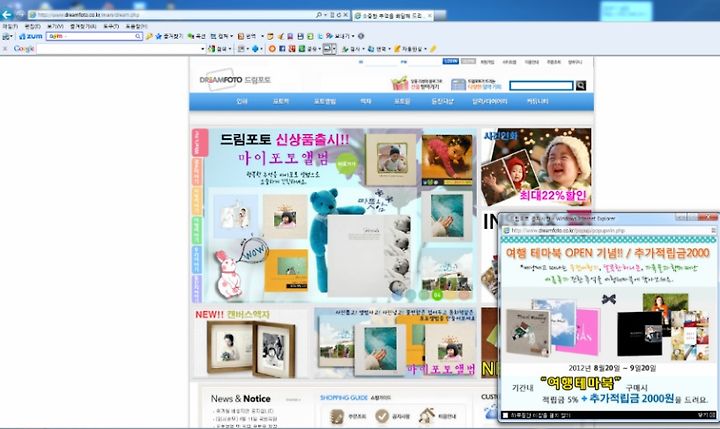Click the notebook icon in Shopping Guide

click(x=337, y=416)
